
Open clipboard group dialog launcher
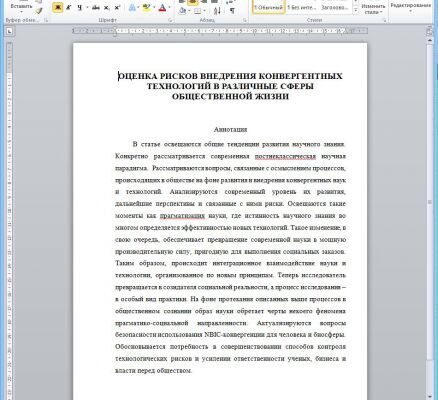[46, 20]
